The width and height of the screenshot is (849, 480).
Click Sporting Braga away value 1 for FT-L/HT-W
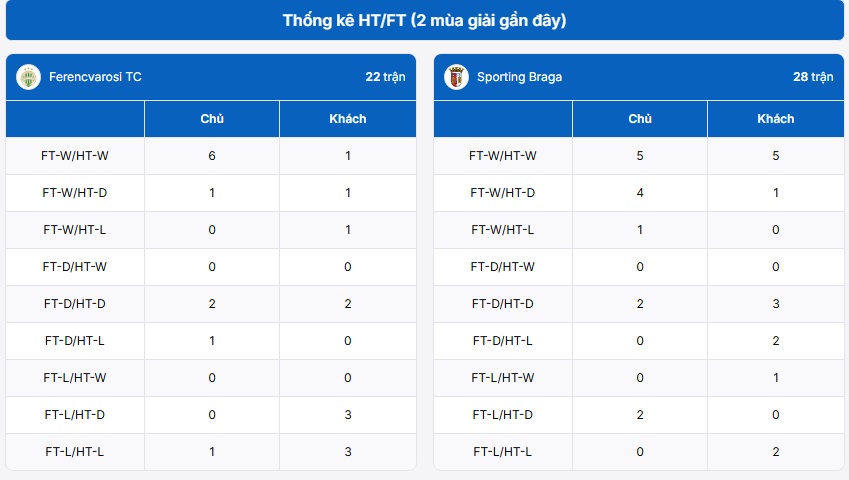point(775,378)
